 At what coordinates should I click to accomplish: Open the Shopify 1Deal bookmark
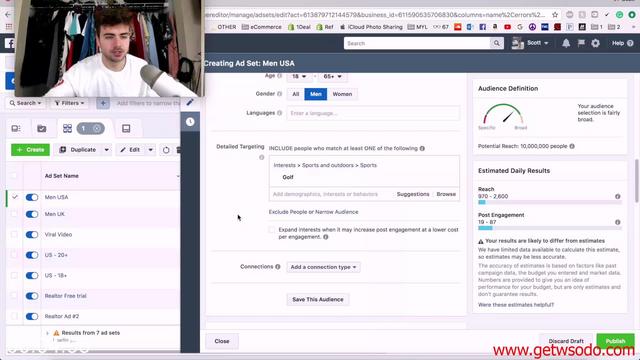point(299,27)
